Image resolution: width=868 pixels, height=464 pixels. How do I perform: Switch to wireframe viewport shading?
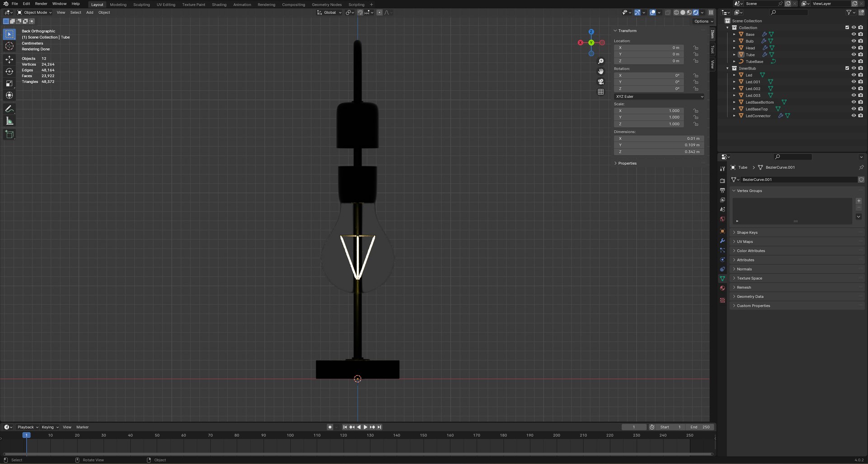coord(676,13)
